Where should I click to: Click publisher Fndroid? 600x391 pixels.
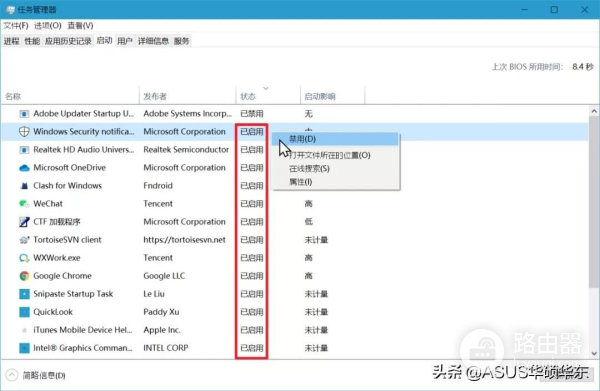point(158,186)
